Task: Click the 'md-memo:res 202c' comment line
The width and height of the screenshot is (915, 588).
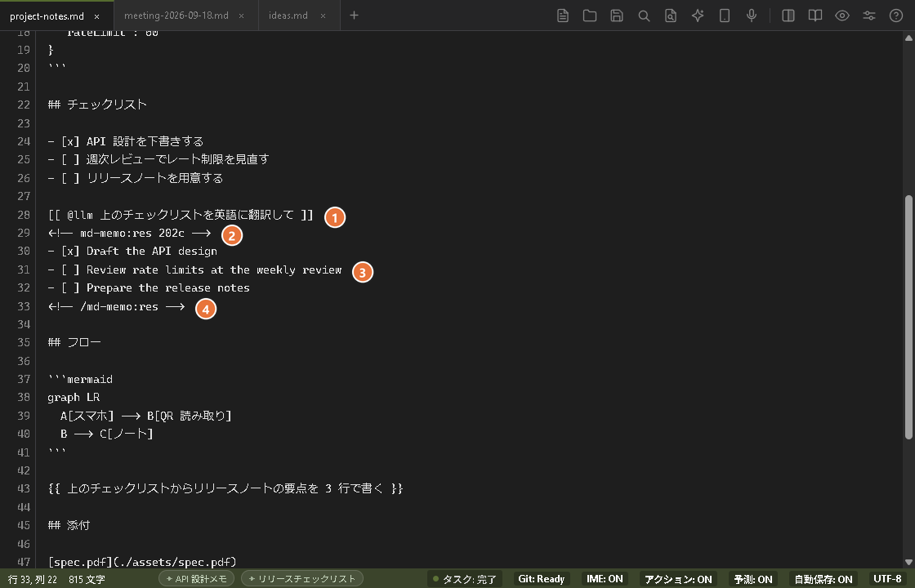Action: 129,233
